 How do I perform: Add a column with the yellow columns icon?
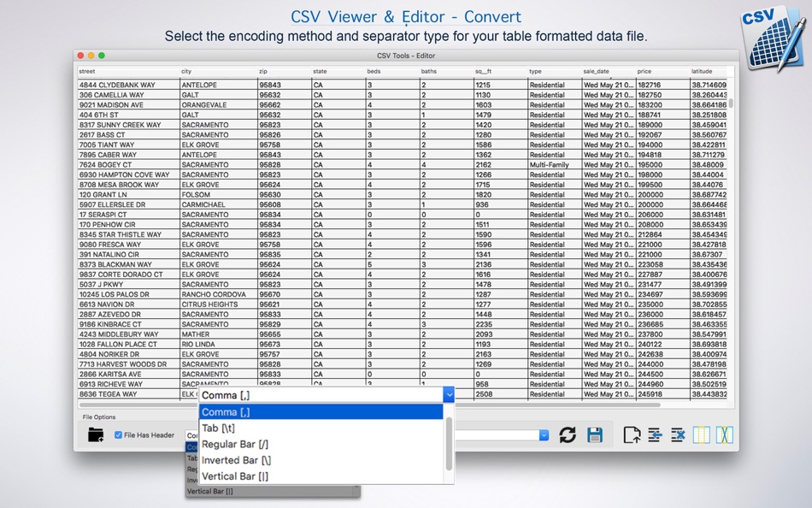pos(701,435)
